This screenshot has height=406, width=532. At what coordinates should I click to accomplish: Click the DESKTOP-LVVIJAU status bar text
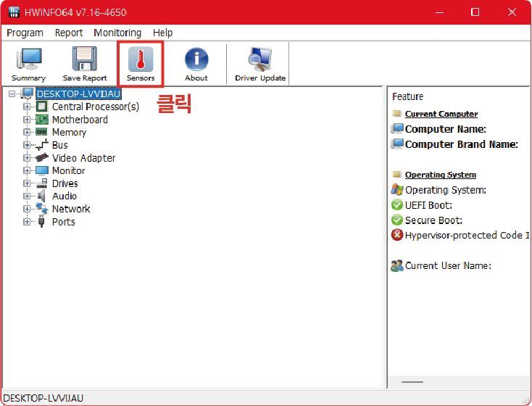(43, 398)
